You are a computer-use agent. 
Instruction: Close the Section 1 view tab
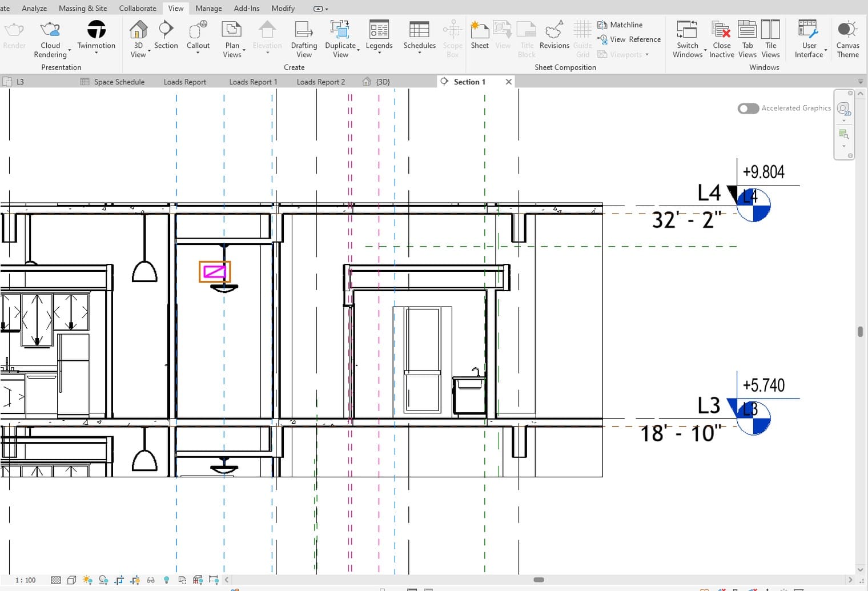tap(508, 82)
